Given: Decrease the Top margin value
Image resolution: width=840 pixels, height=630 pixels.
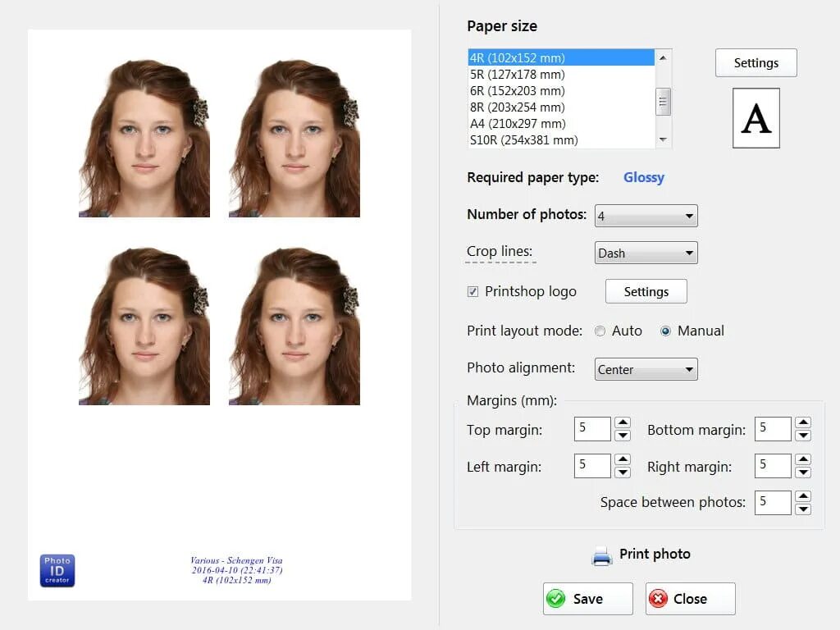Looking at the screenshot, I should coord(623,435).
